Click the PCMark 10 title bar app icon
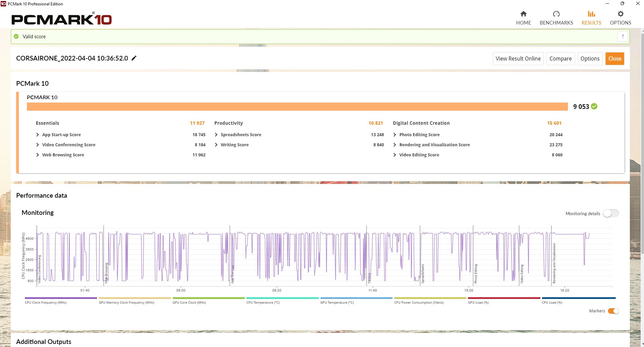 [x=3, y=4]
